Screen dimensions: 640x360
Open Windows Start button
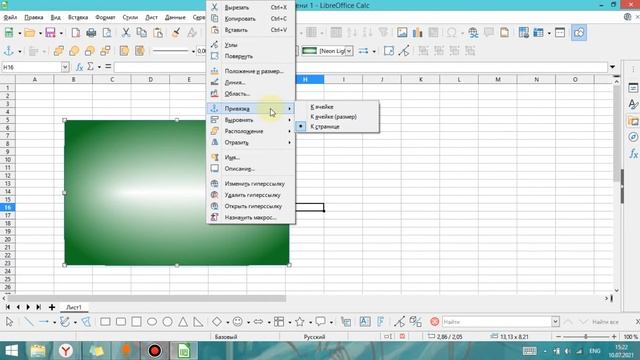[11, 351]
